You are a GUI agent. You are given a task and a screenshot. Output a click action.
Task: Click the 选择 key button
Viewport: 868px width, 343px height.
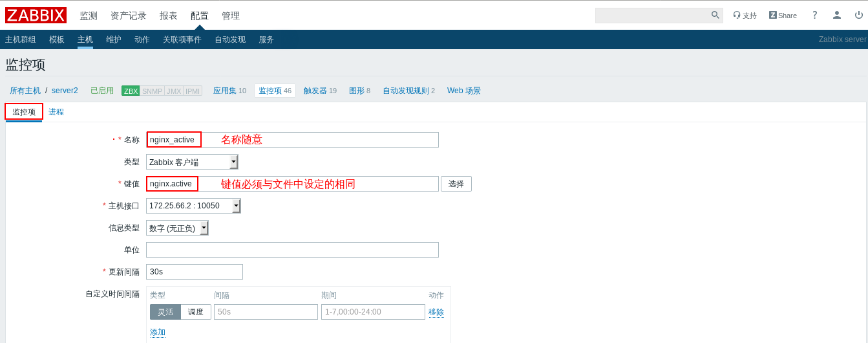(x=456, y=184)
